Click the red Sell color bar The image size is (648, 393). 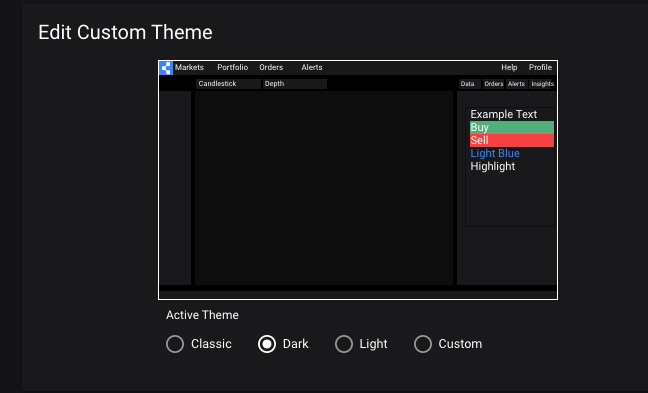click(x=512, y=141)
